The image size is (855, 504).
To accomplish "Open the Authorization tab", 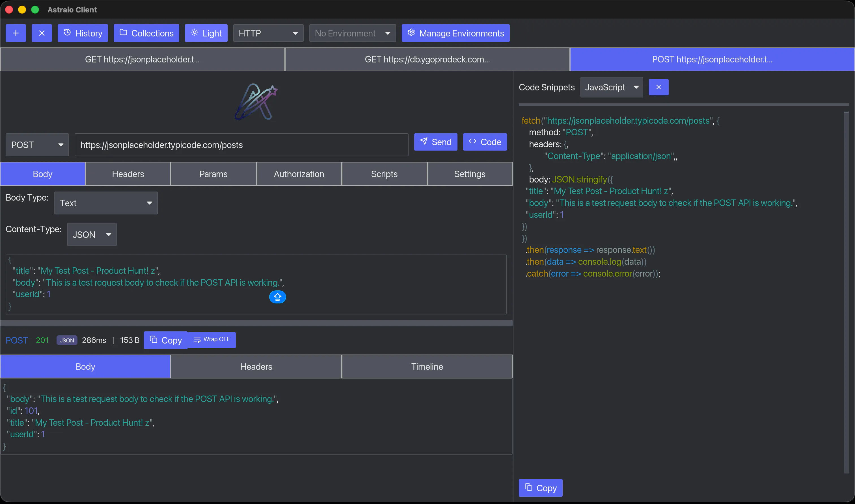I will [x=299, y=174].
